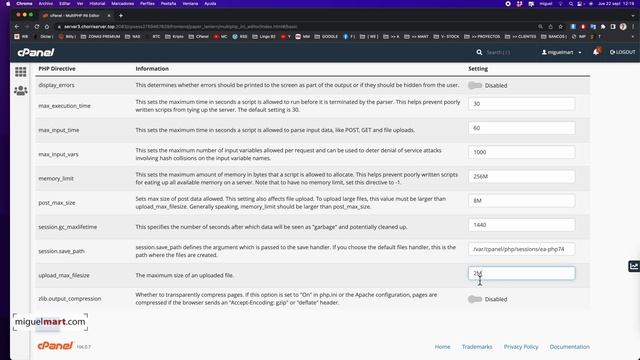The width and height of the screenshot is (640, 360).
Task: Open the Chrome profile avatar
Action: 623,27
